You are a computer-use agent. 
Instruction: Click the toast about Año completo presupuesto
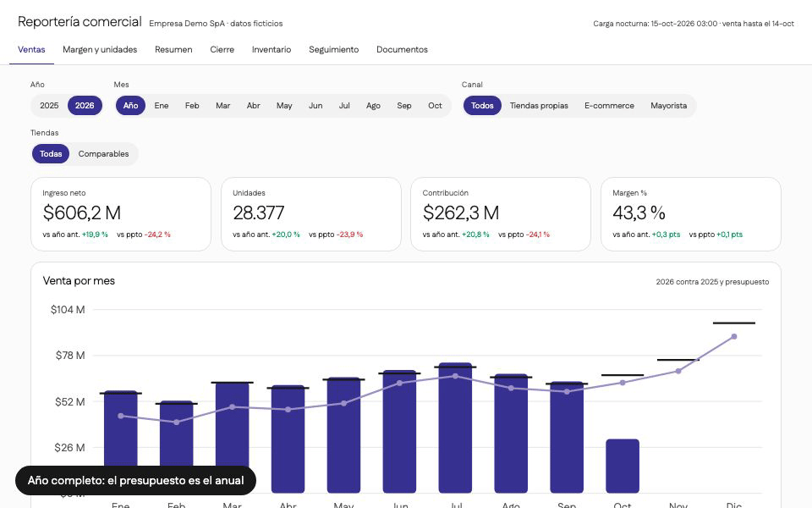pyautogui.click(x=135, y=481)
